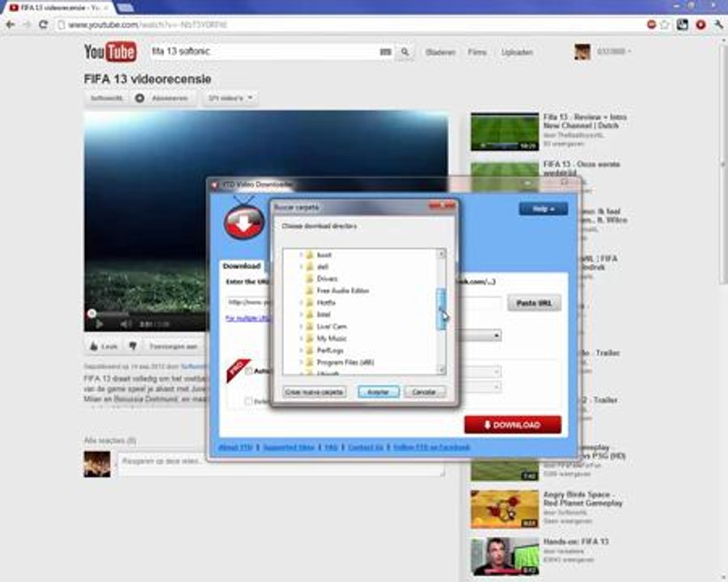The height and width of the screenshot is (582, 728).
Task: Bookmark page with the star icon
Action: coord(664,24)
